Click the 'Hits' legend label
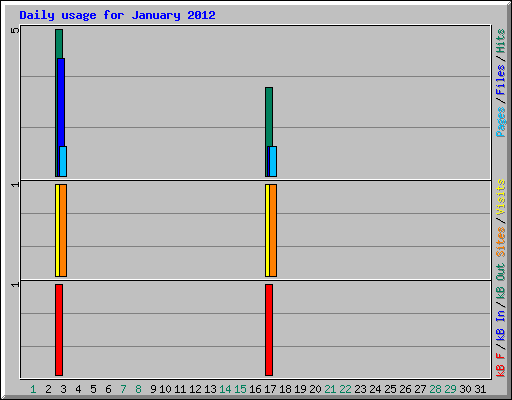Image resolution: width=512 pixels, height=400 pixels. 501,41
